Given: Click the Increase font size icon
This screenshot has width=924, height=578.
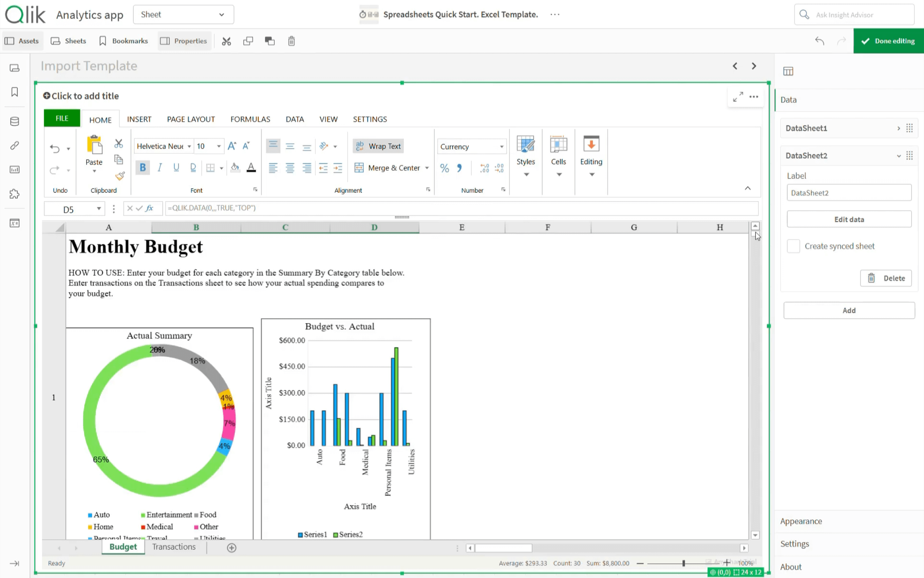Looking at the screenshot, I should point(231,146).
